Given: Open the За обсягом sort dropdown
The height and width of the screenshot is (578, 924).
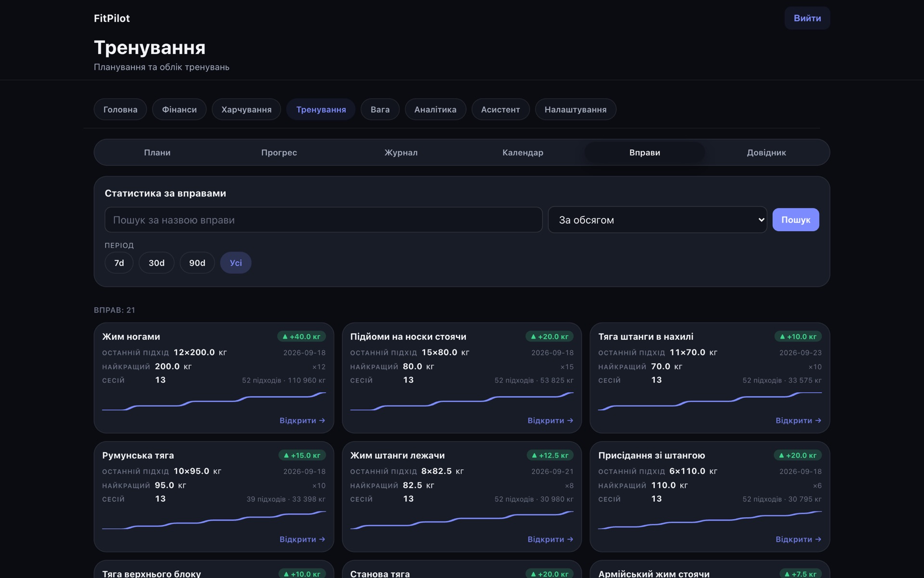Looking at the screenshot, I should (x=657, y=220).
